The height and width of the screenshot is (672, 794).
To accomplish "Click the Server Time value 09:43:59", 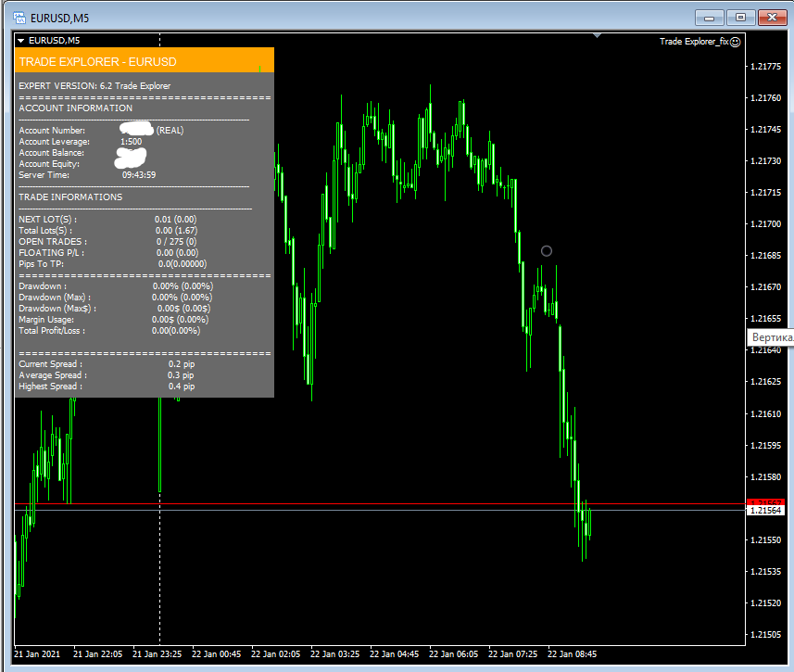I will point(139,175).
